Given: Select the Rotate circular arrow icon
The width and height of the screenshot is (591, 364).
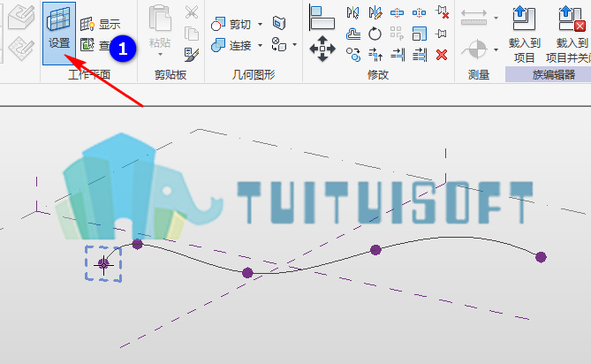Looking at the screenshot, I should pyautogui.click(x=375, y=34).
